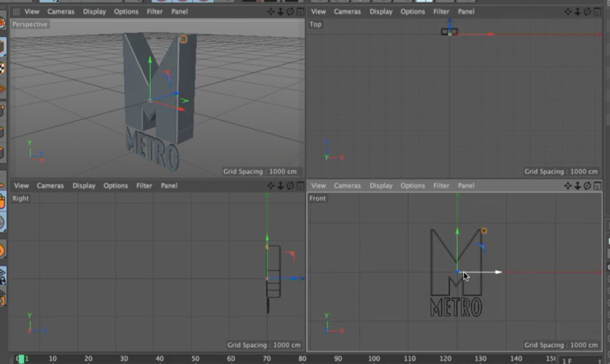Select Model mode cube icon in left toolbar
Image resolution: width=610 pixels, height=364 pixels.
coord(2,47)
